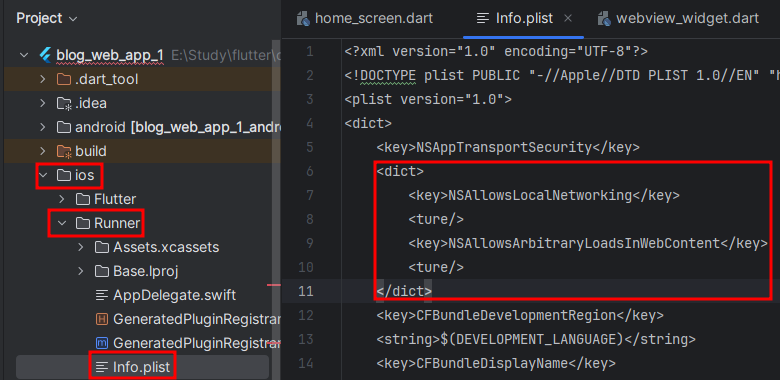Viewport: 780px width, 380px height.
Task: Click the ios folder icon
Action: click(63, 175)
